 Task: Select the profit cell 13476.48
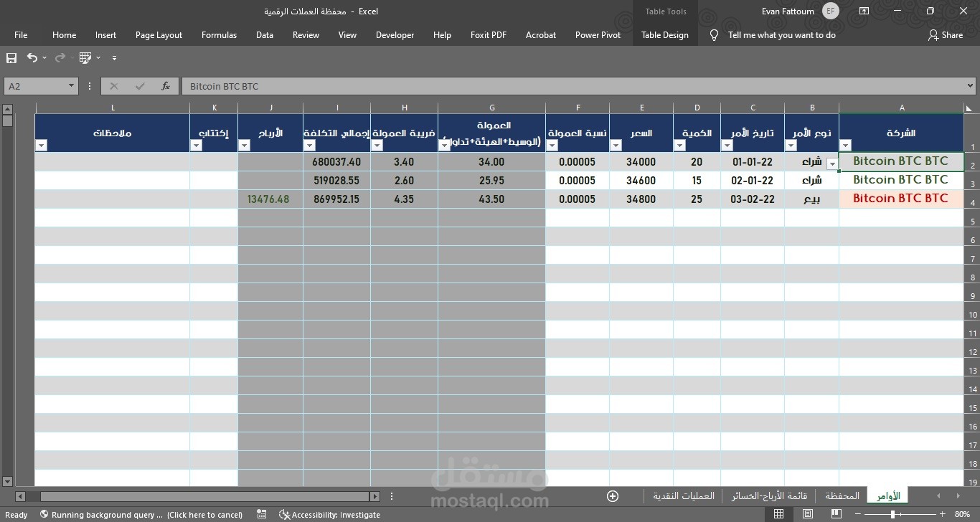[270, 199]
